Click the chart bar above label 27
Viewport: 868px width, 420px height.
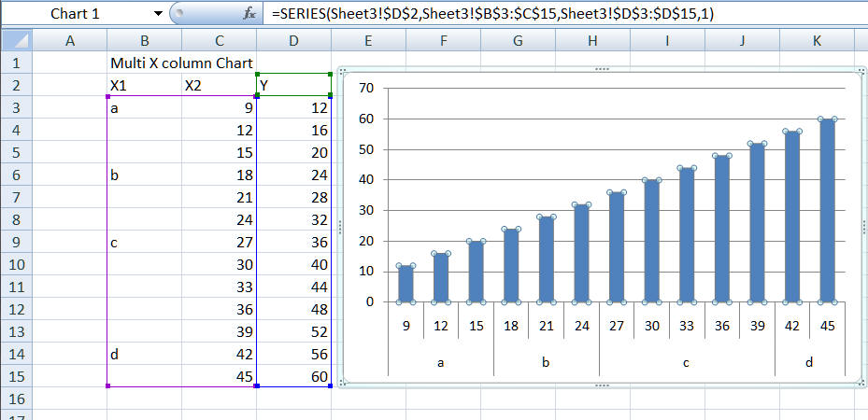(x=616, y=247)
